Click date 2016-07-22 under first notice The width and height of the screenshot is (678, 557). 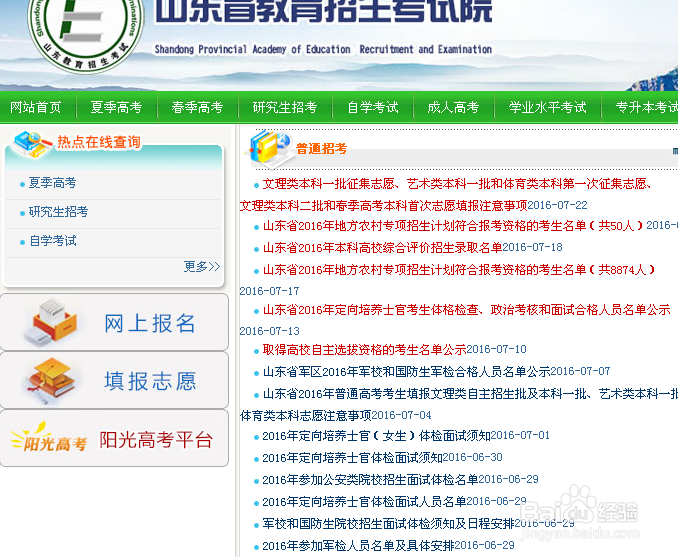(x=557, y=205)
